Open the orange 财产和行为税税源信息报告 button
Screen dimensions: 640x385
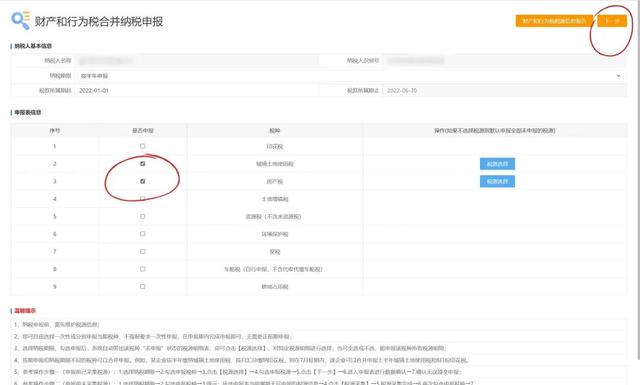(554, 21)
